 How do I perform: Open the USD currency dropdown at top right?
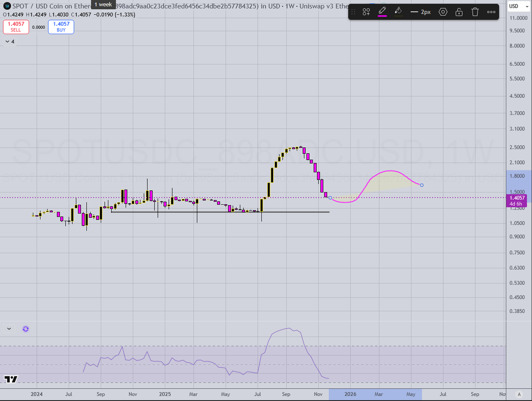[x=519, y=6]
